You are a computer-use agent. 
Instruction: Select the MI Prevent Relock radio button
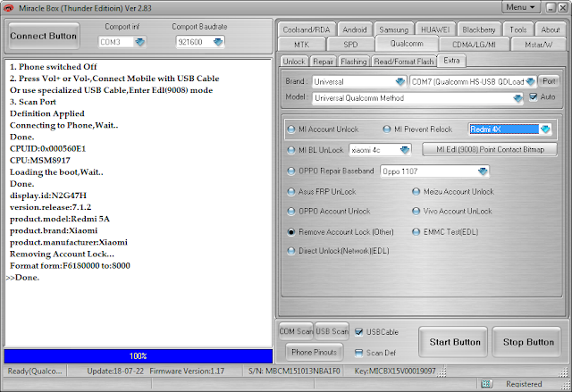[387, 129]
